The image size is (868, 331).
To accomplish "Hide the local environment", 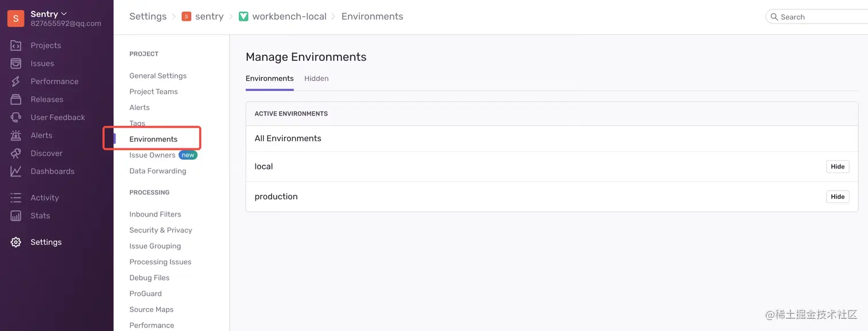I will (838, 167).
